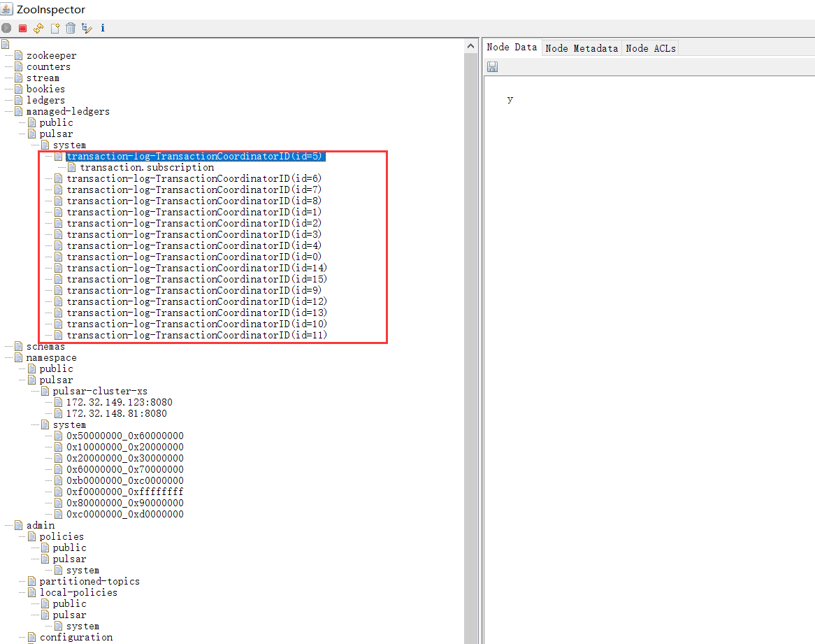
Task: Select public under namespace
Action: click(56, 368)
